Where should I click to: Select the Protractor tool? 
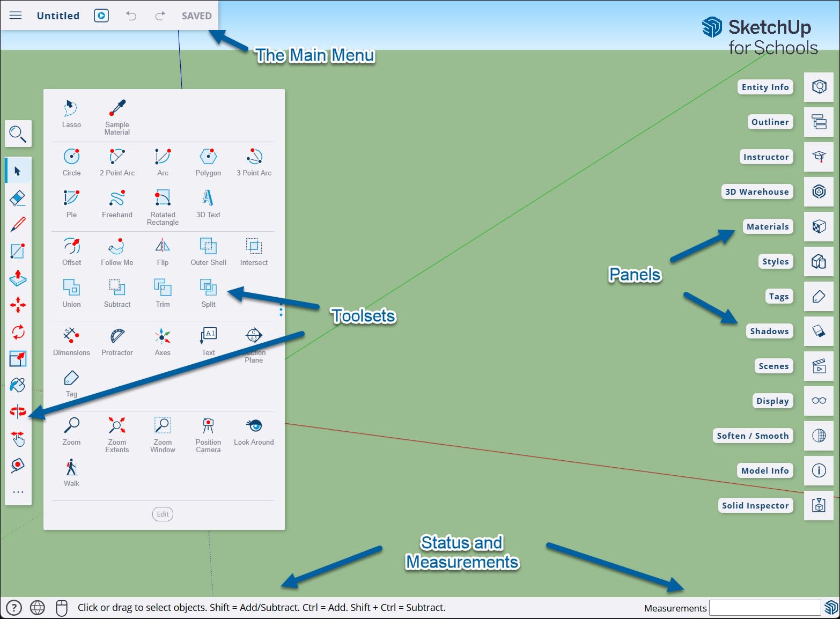(x=116, y=338)
